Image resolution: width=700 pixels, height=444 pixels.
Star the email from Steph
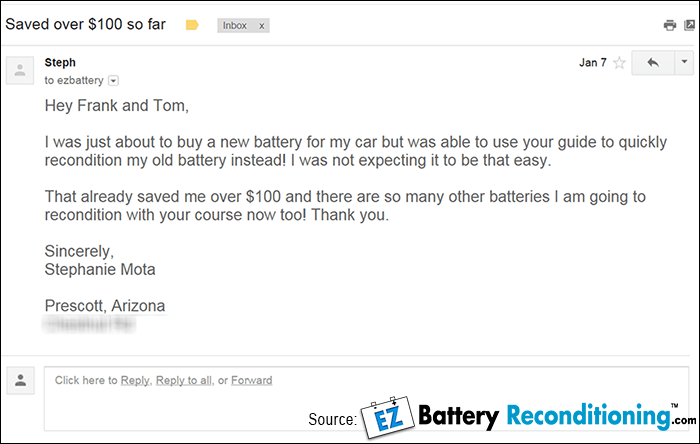click(619, 63)
